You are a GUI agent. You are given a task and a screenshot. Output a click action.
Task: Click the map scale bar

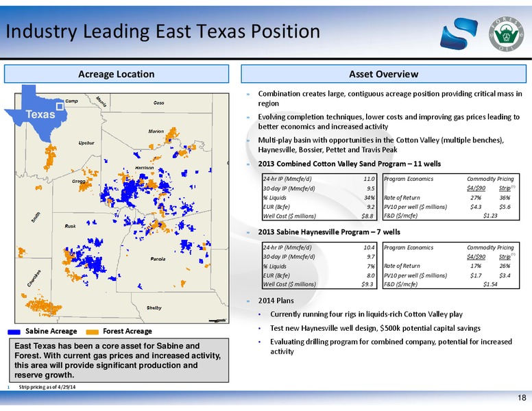[217, 321]
